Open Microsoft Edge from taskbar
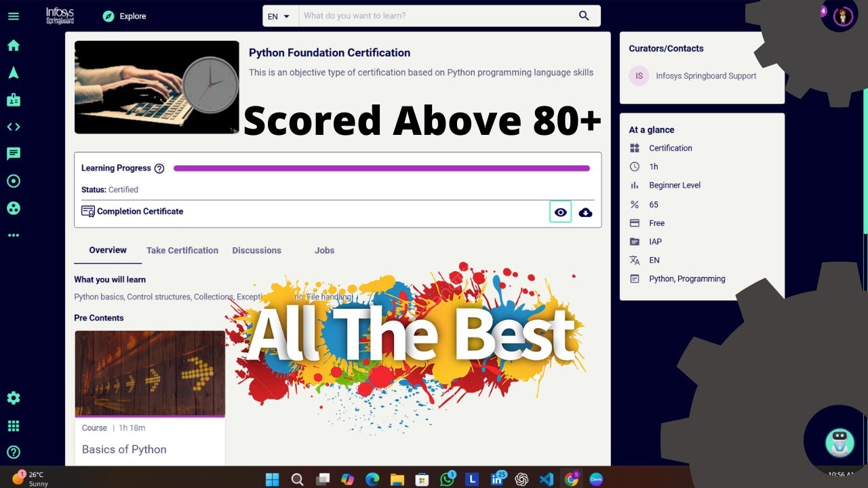 pos(372,479)
